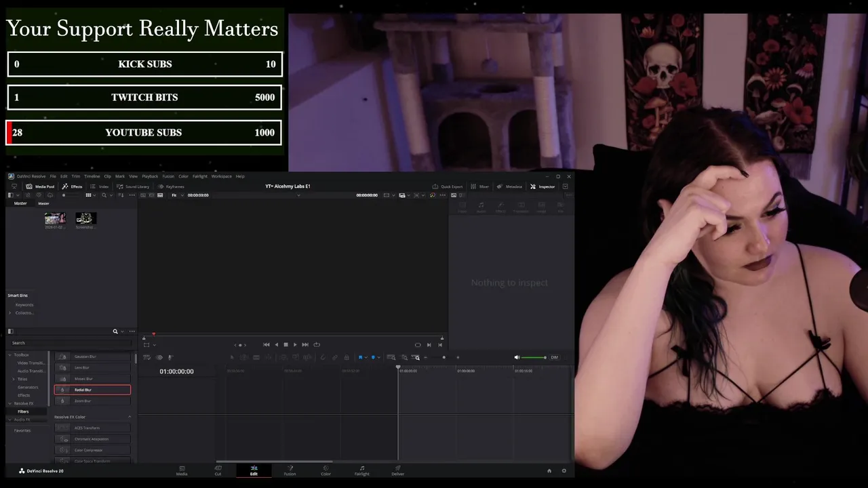Viewport: 868px width, 488px height.
Task: Open the viewer Fit zoom dropdown
Action: point(177,195)
